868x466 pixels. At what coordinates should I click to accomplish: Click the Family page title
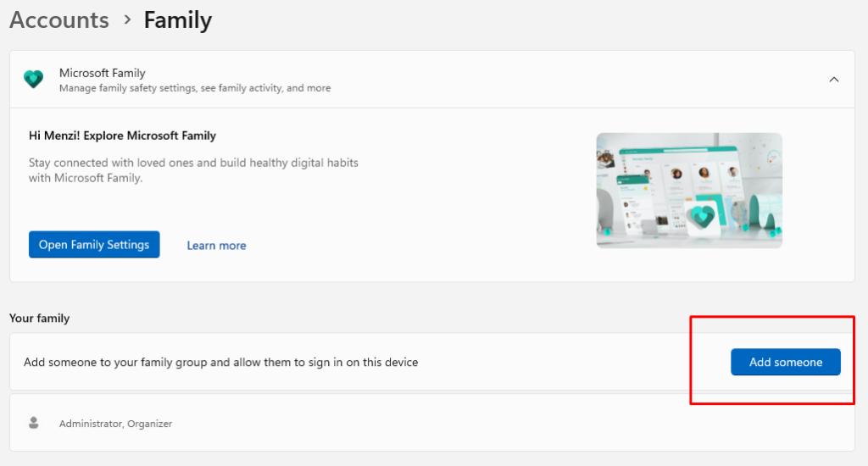click(x=178, y=19)
